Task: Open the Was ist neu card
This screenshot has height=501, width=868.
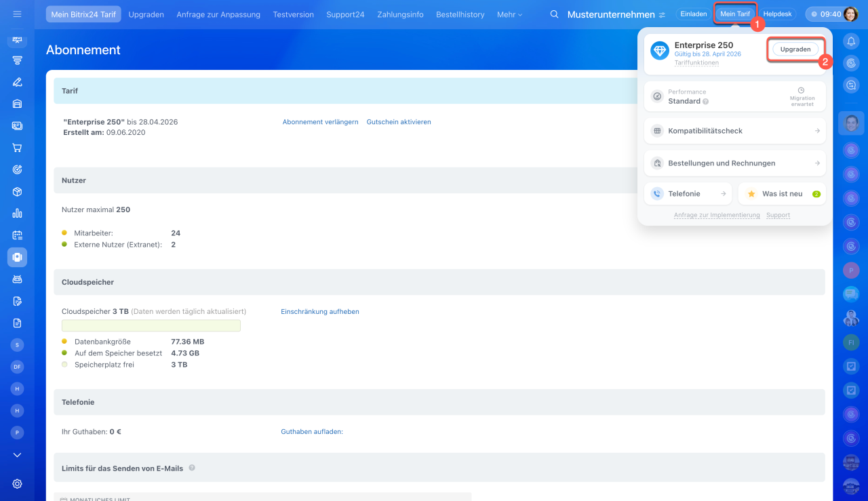Action: pyautogui.click(x=782, y=194)
